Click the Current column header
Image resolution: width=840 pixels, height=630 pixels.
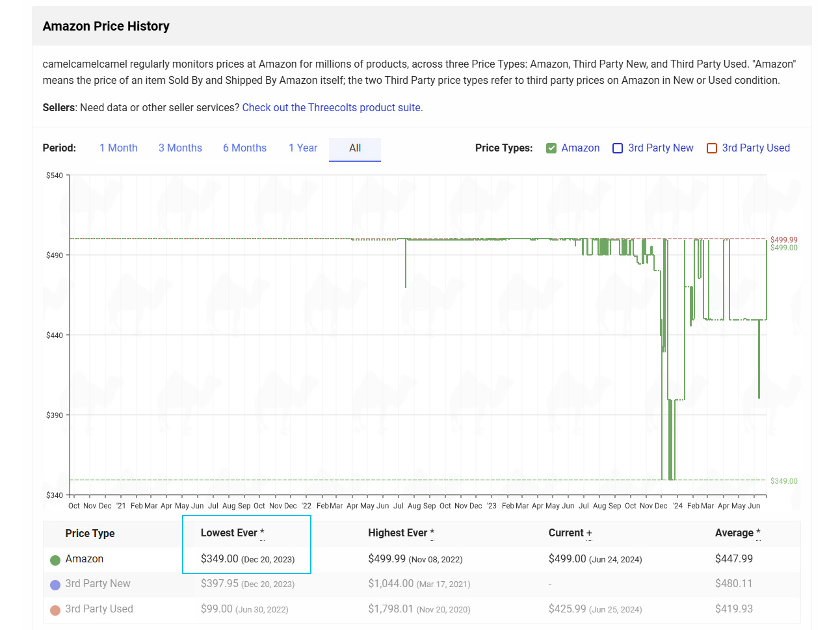[x=570, y=533]
